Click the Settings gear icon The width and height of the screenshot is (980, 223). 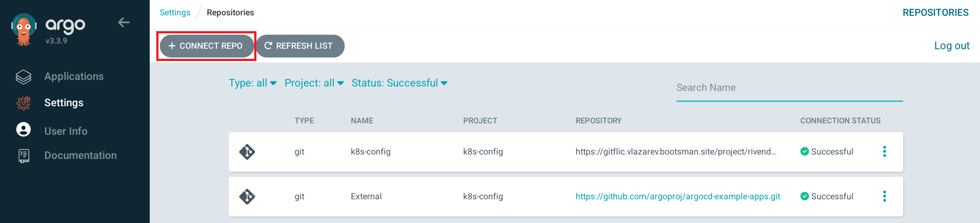(24, 103)
